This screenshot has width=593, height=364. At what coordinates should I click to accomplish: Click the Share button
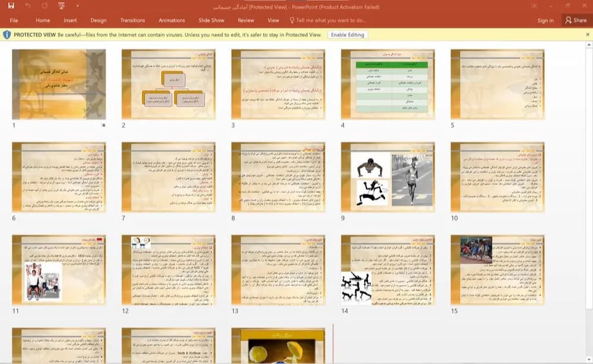pyautogui.click(x=576, y=20)
